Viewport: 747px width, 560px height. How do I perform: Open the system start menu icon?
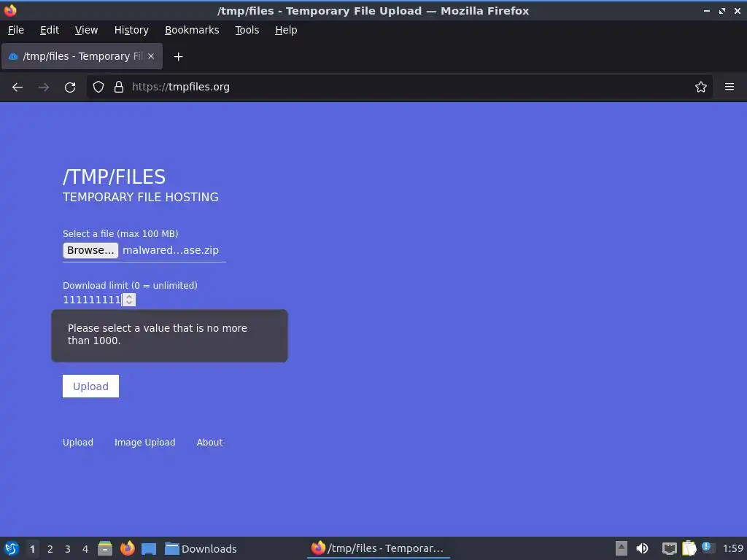coord(12,548)
